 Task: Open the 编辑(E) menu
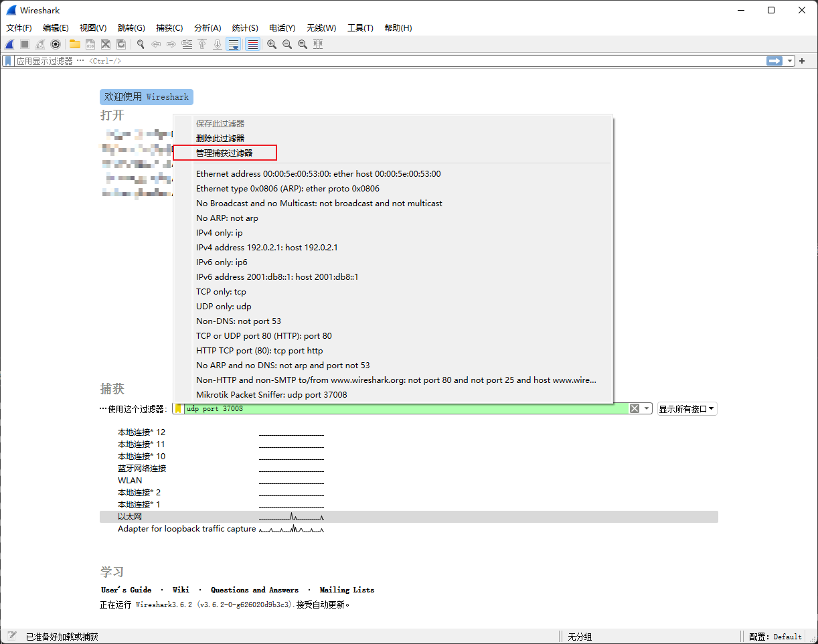coord(56,28)
